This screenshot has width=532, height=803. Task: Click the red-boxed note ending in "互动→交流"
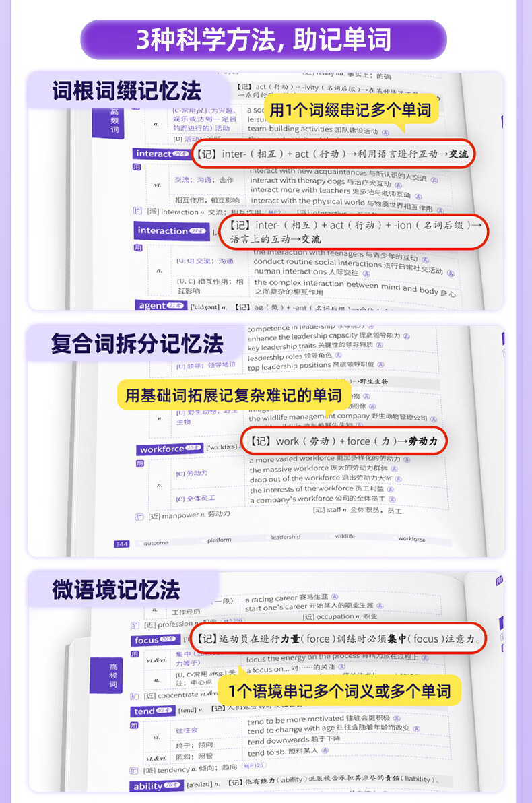point(333,154)
